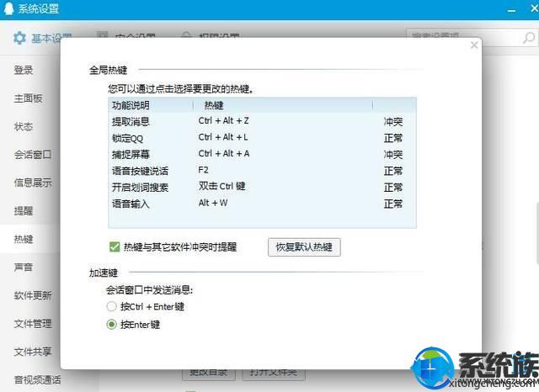The image size is (539, 392).
Task: Click the QQ penguin logo in title bar
Action: coord(8,8)
